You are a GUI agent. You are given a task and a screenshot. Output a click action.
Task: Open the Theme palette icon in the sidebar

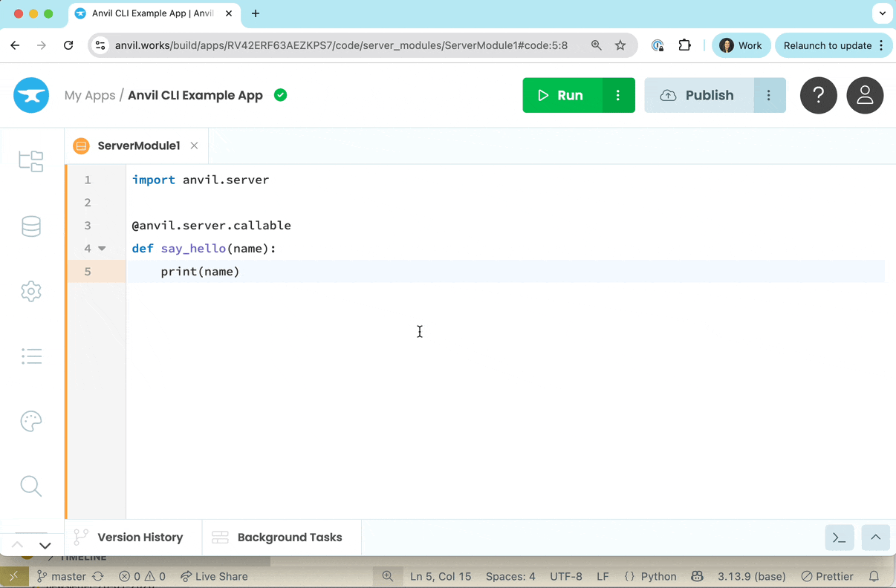tap(31, 421)
